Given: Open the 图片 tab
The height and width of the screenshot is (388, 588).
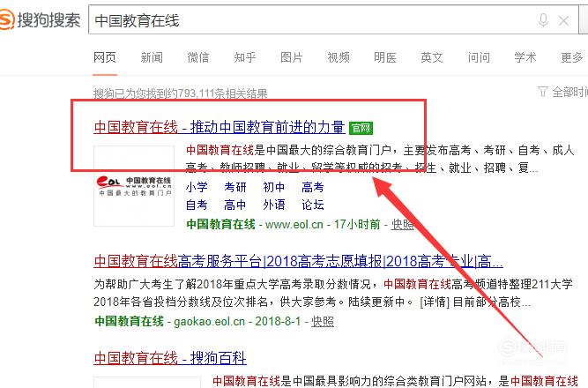Looking at the screenshot, I should [292, 57].
